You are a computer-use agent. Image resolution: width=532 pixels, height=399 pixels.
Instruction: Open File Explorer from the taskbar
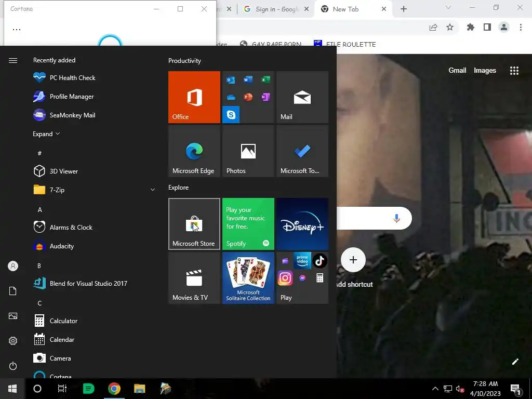pos(139,389)
